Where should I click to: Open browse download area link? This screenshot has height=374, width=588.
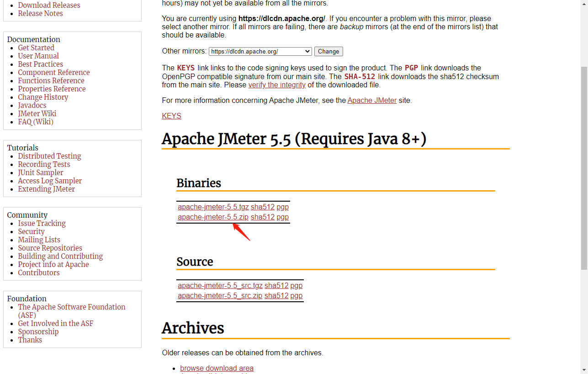[217, 368]
